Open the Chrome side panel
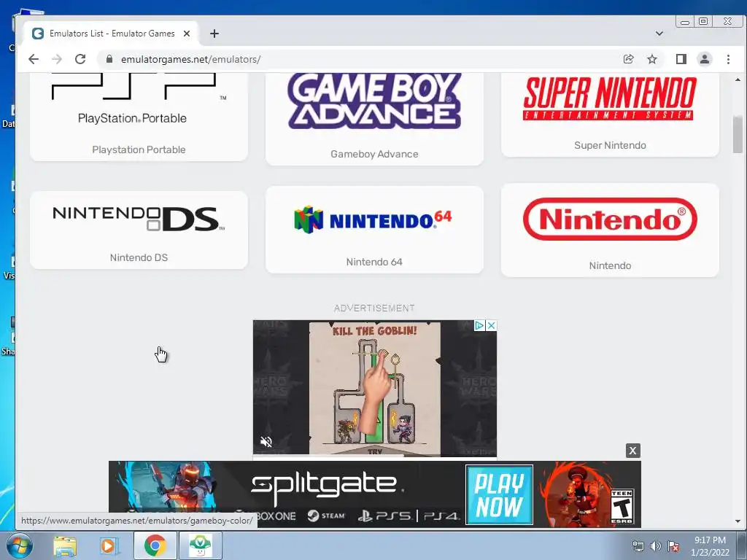Screen dimensions: 747x560 (681, 59)
